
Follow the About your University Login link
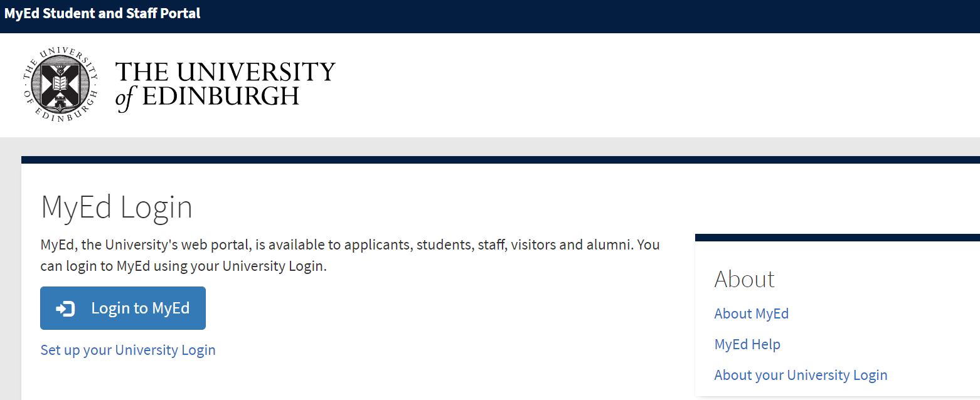801,375
